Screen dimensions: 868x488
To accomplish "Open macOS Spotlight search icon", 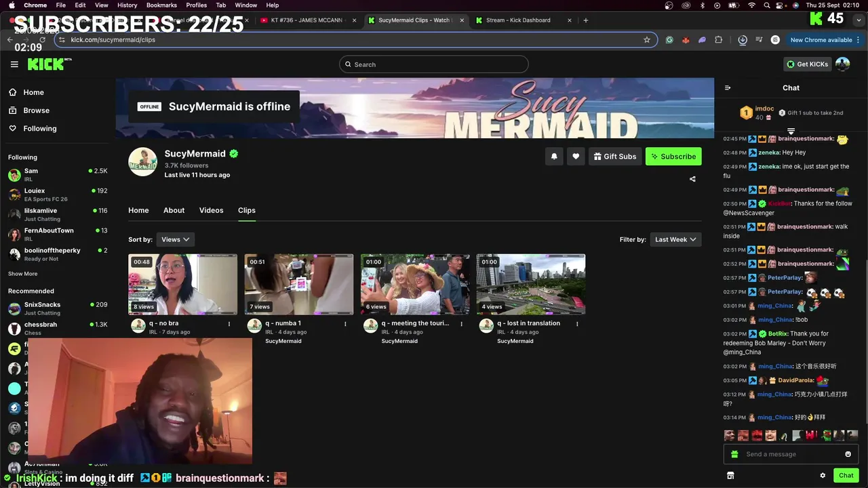I will [x=767, y=5].
